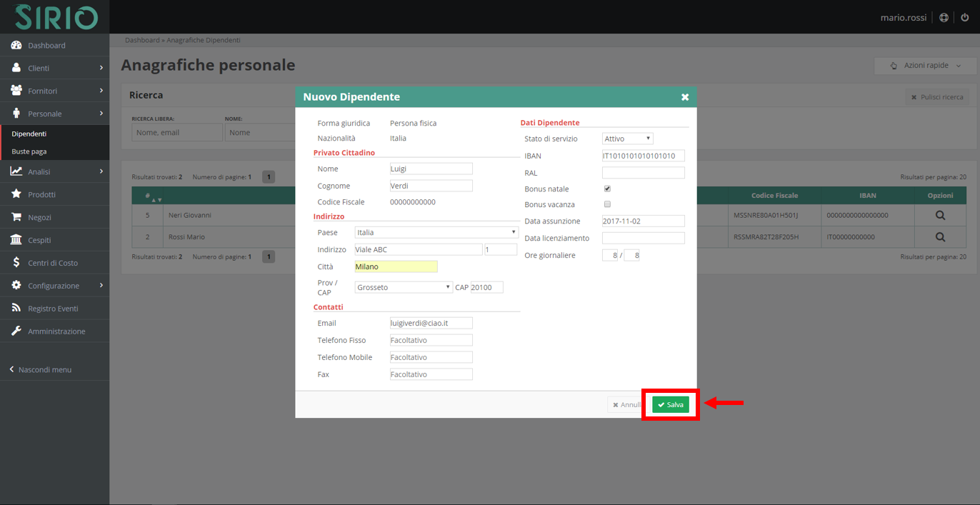
Task: Click the Negozi shopping cart icon
Action: point(16,217)
